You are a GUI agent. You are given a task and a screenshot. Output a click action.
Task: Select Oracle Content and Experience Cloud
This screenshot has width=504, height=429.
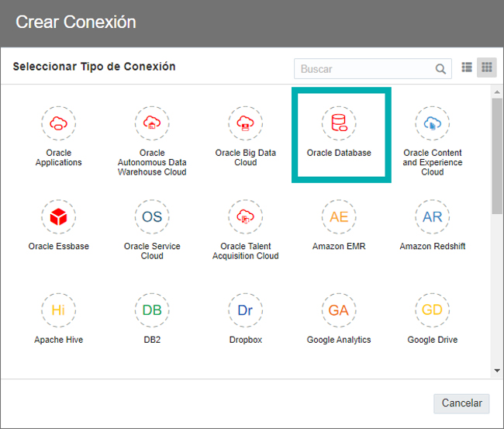coord(433,123)
